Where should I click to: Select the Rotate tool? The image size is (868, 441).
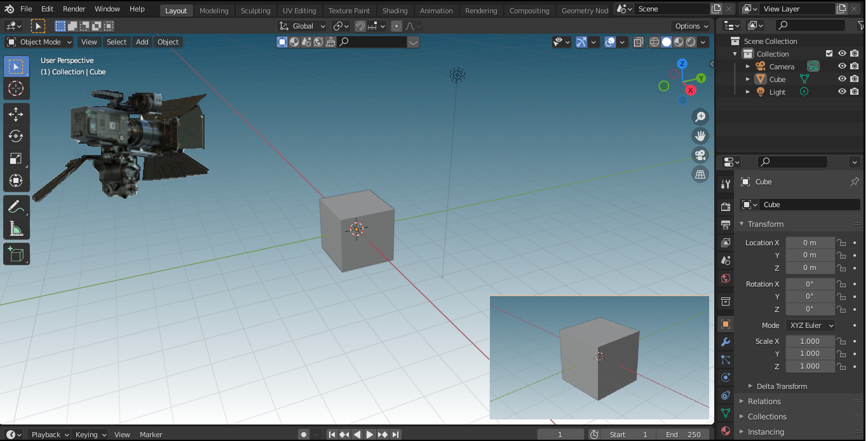(17, 136)
